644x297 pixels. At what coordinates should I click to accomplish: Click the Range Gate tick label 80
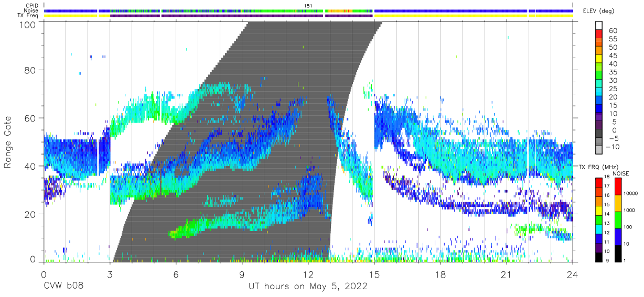pos(30,70)
